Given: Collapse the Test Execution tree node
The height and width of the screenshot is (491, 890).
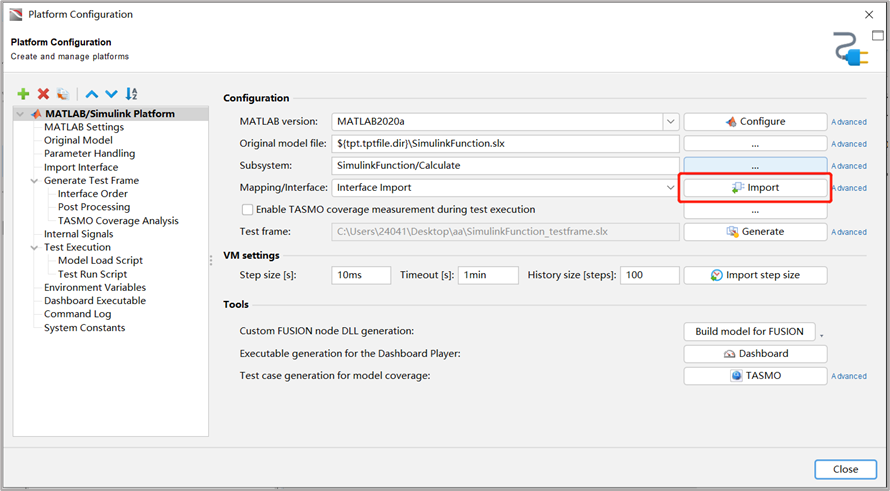Looking at the screenshot, I should 34,247.
